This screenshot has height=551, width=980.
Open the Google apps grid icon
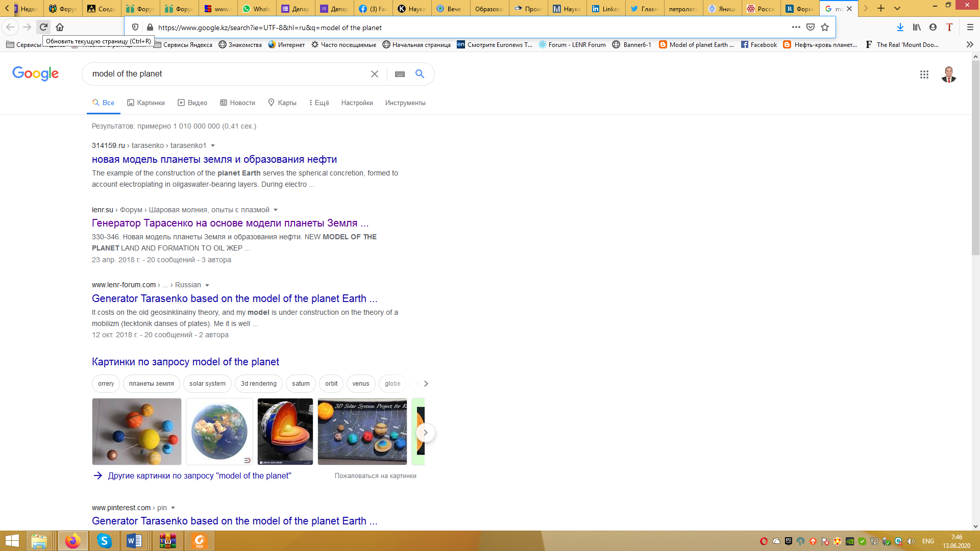924,74
